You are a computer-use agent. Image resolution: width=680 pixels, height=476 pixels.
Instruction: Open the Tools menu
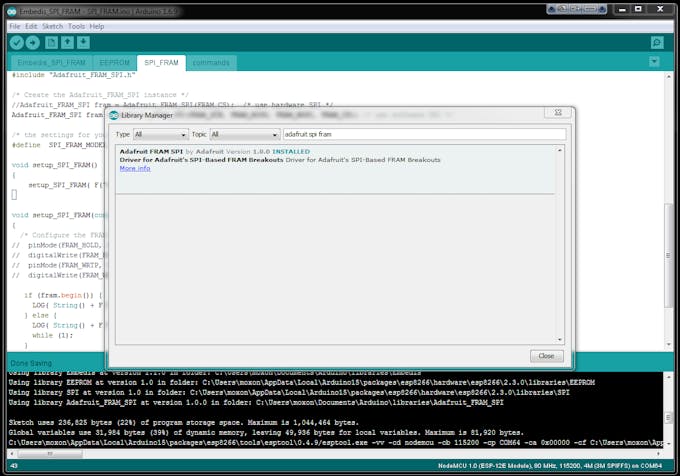click(77, 26)
